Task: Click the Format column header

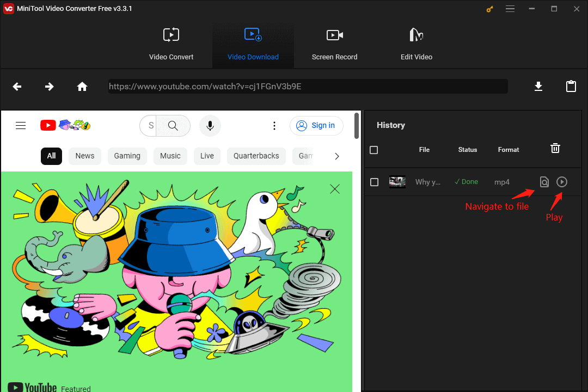Action: pos(508,150)
